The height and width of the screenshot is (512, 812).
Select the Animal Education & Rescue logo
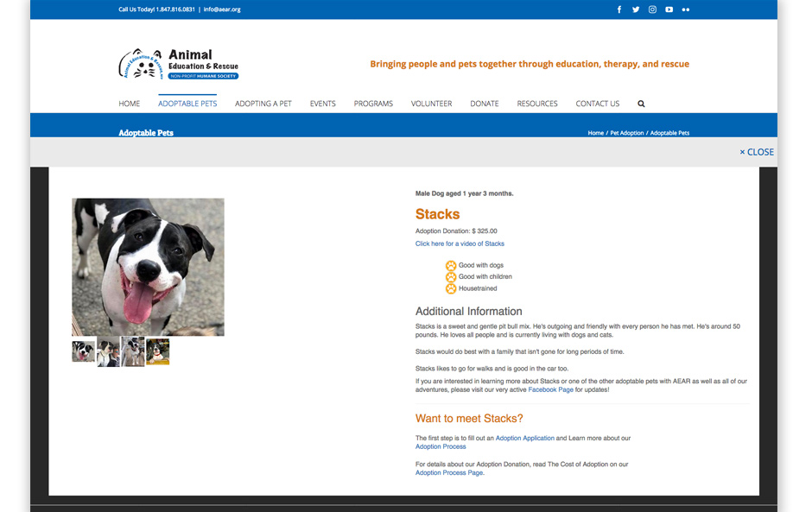pyautogui.click(x=177, y=63)
